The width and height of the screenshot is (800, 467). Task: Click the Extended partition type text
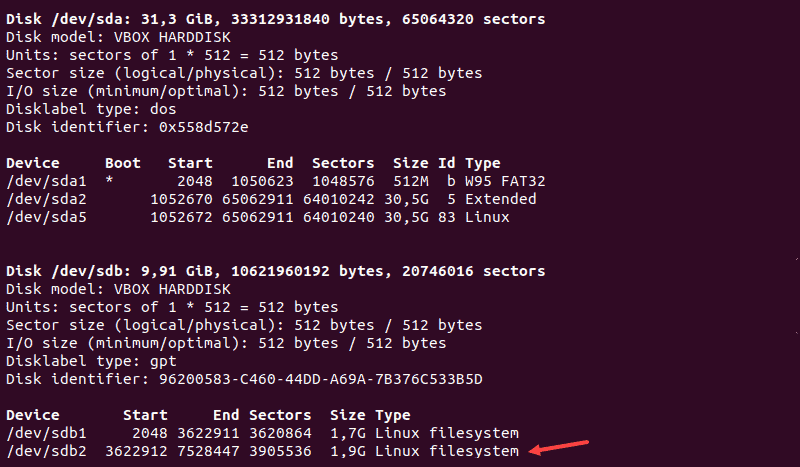point(501,199)
